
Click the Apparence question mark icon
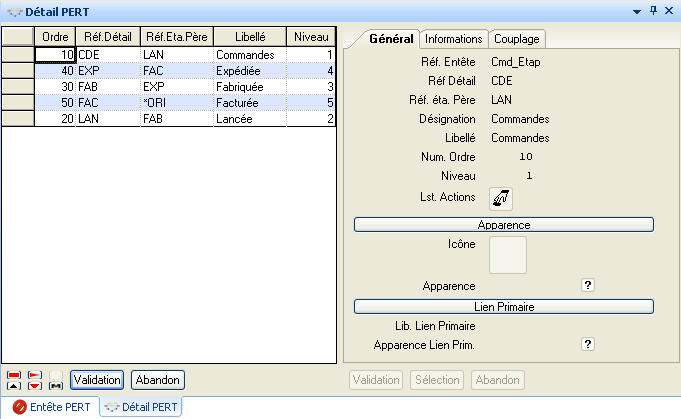click(x=588, y=285)
